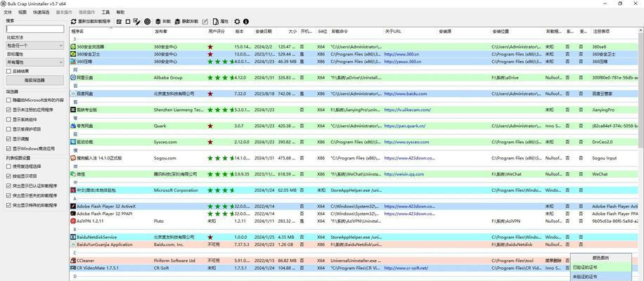Click the 高级筛选器 button
Viewport: 644px width, 281px height.
tap(35, 80)
